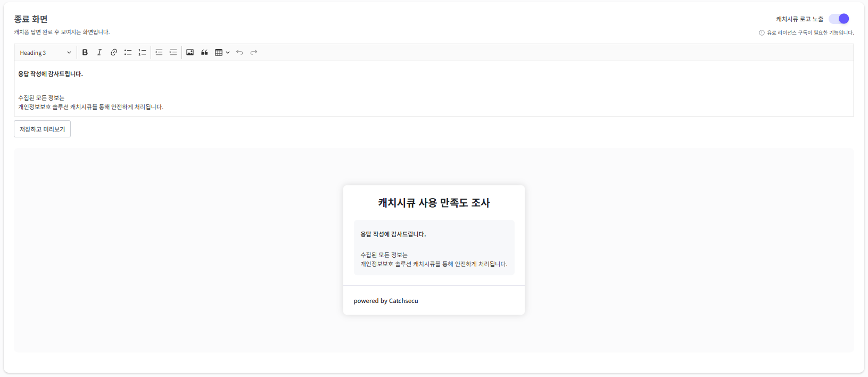The width and height of the screenshot is (868, 377).
Task: Insert a hyperlink
Action: pyautogui.click(x=113, y=52)
